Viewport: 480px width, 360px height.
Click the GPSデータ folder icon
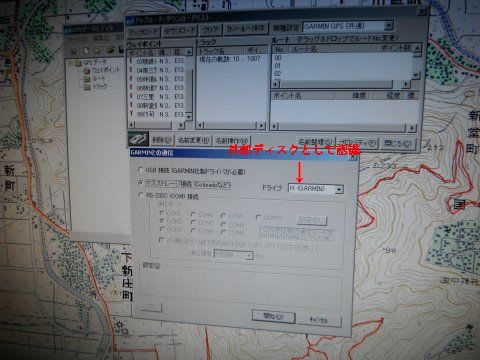78,63
